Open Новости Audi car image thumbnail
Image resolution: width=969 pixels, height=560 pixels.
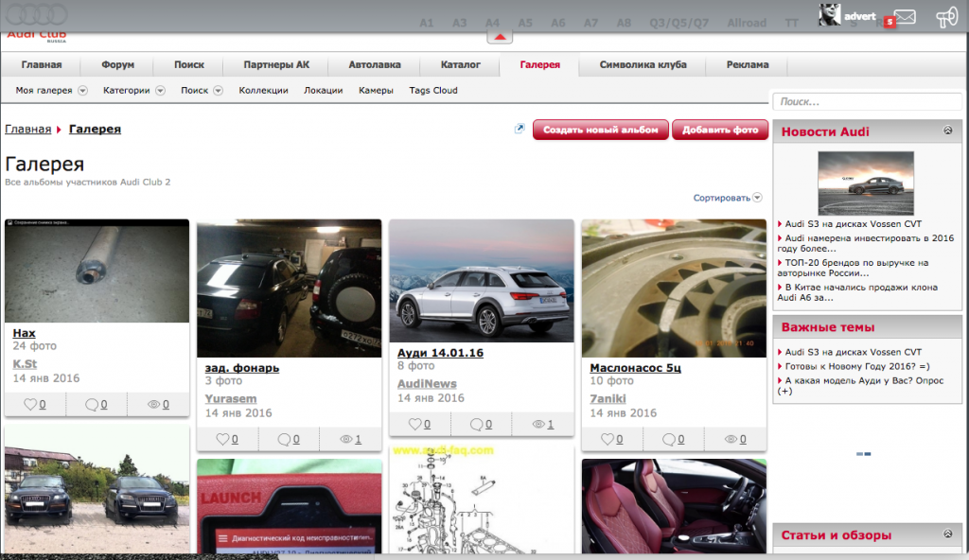point(866,183)
